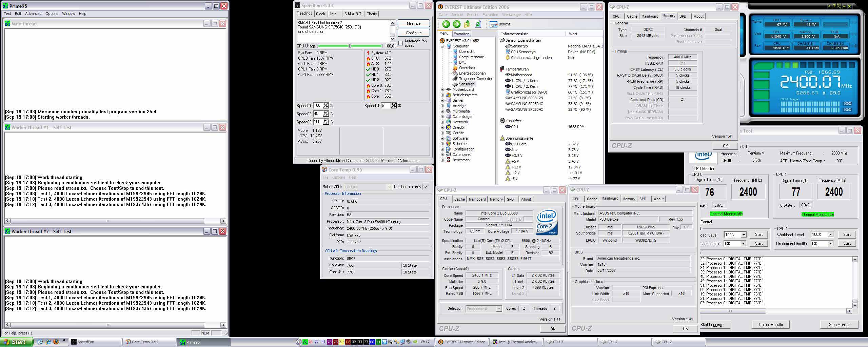Open the CPU 1 On demand throttle dropdown
868x347 pixels.
point(830,243)
